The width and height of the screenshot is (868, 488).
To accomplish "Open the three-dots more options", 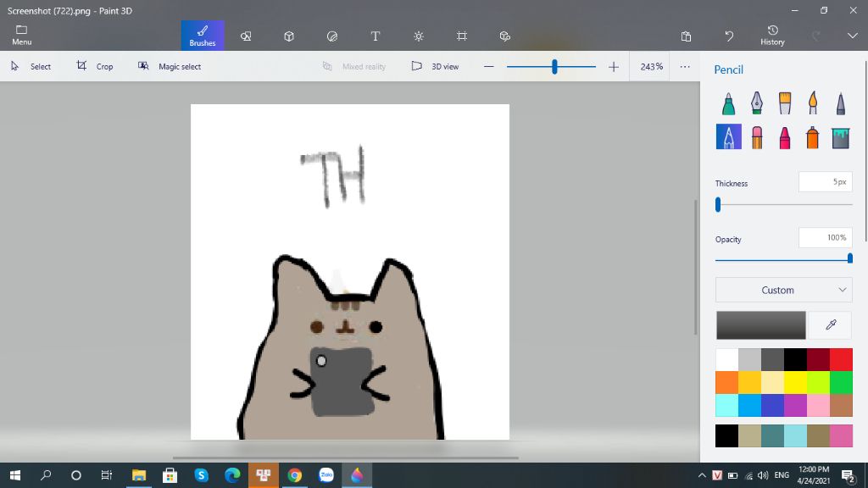I will [x=685, y=66].
